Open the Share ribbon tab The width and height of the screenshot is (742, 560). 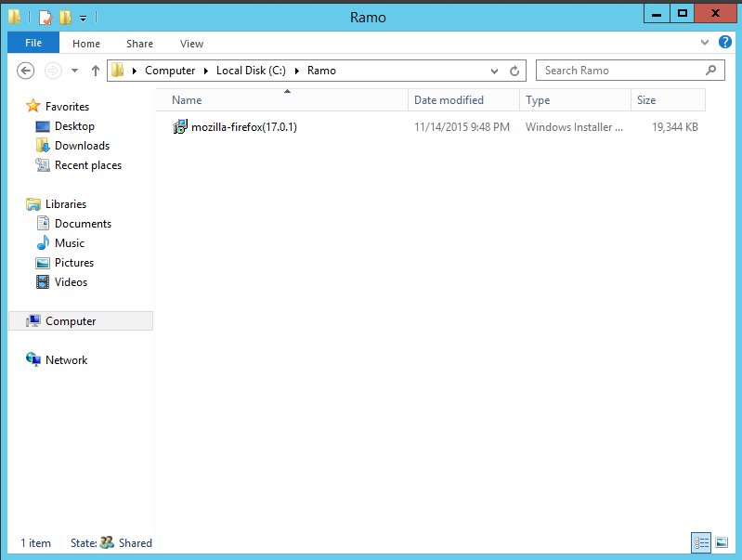click(x=139, y=44)
